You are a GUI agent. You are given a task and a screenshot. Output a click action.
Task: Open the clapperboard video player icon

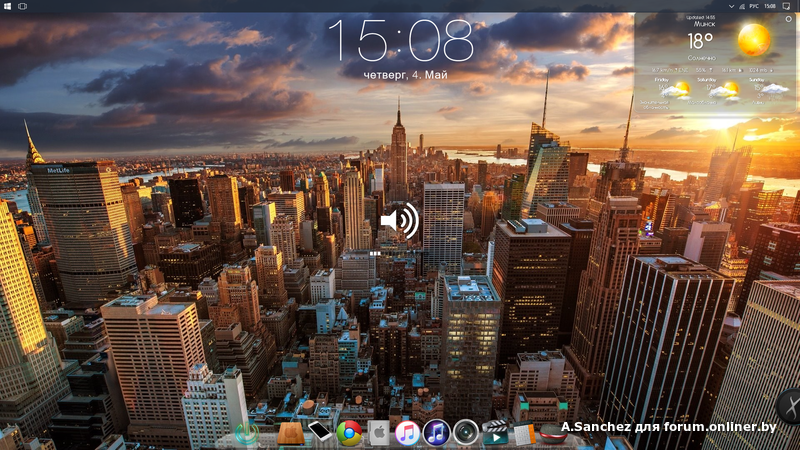pos(495,433)
